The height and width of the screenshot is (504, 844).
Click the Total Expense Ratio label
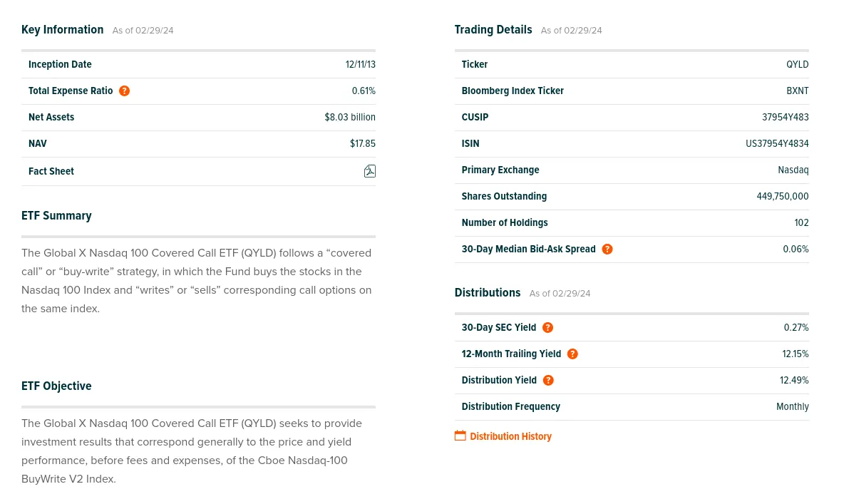(71, 91)
